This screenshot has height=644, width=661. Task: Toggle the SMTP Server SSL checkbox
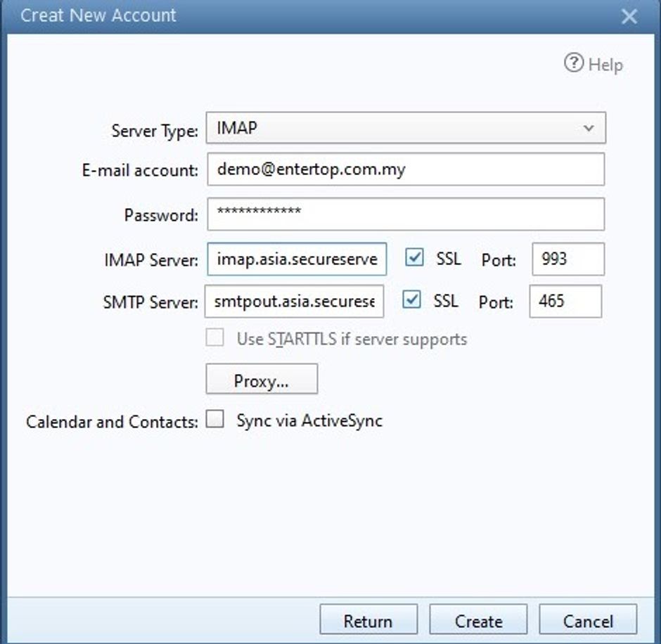[412, 300]
